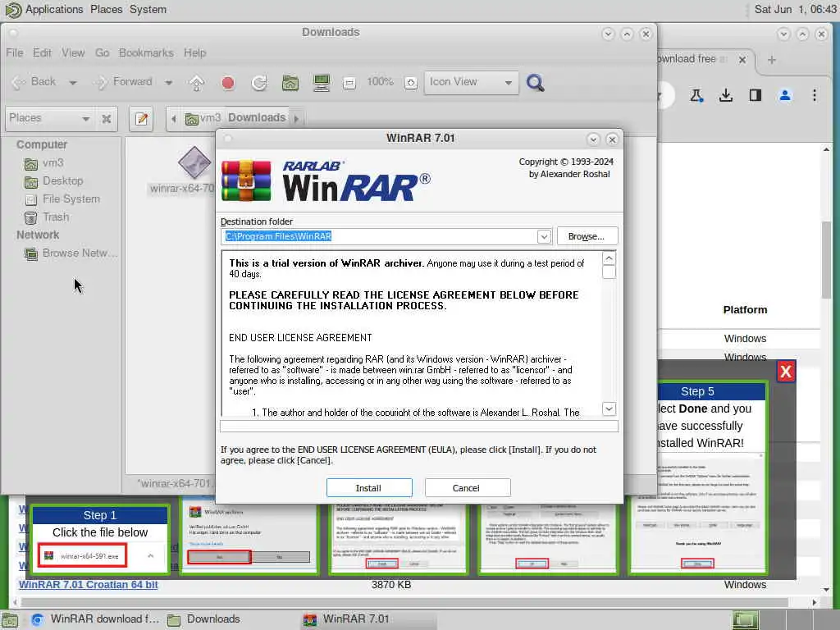Open the System menu in top panel
The image size is (840, 630).
[x=148, y=10]
